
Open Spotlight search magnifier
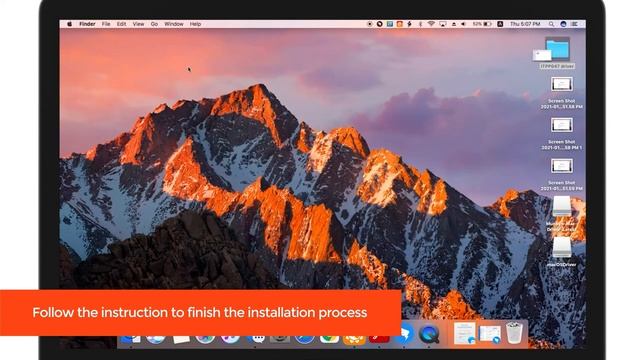[x=551, y=24]
